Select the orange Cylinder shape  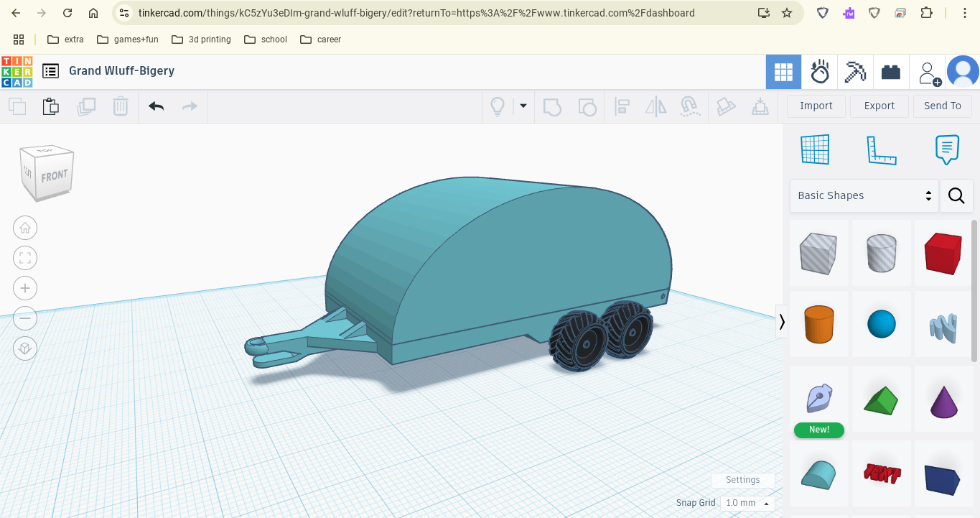click(819, 324)
